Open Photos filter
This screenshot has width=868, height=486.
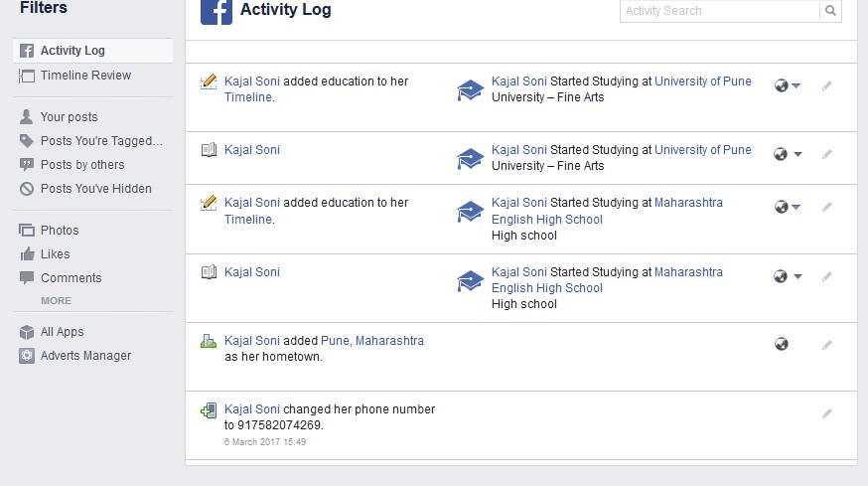[60, 230]
